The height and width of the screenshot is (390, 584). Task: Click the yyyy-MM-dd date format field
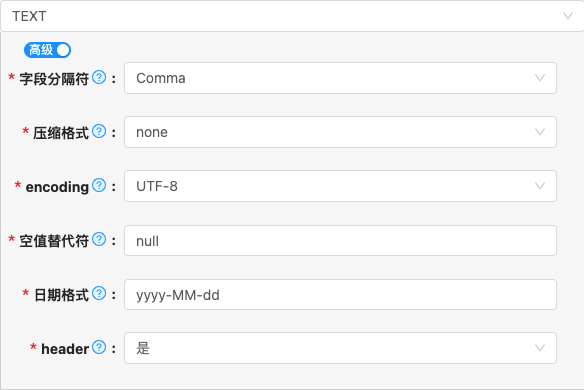pyautogui.click(x=340, y=295)
